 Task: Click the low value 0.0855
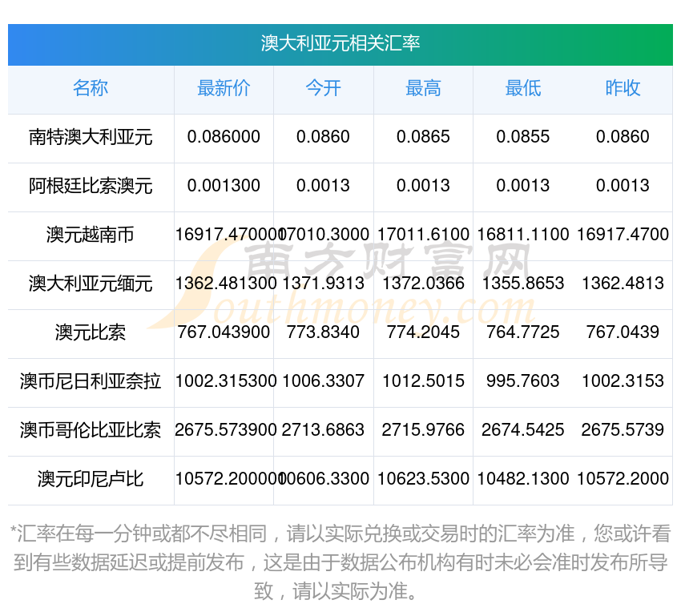pos(523,137)
